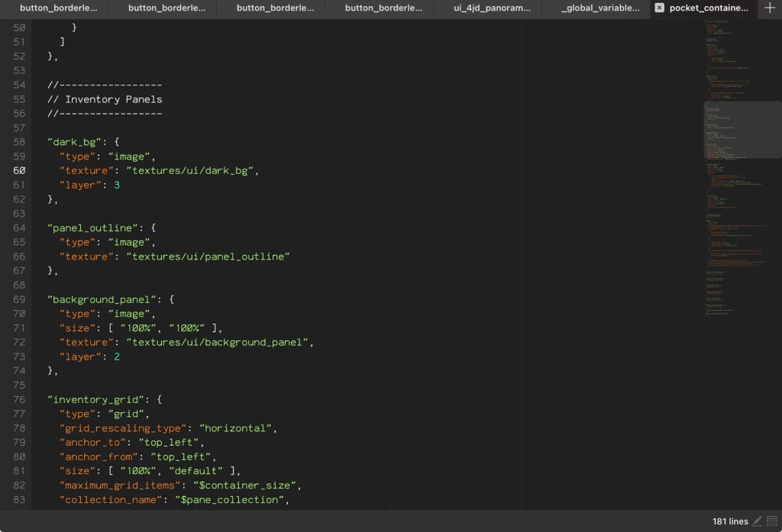Click line number 58 beside "dark_bg"
This screenshot has height=532, width=782.
18,142
